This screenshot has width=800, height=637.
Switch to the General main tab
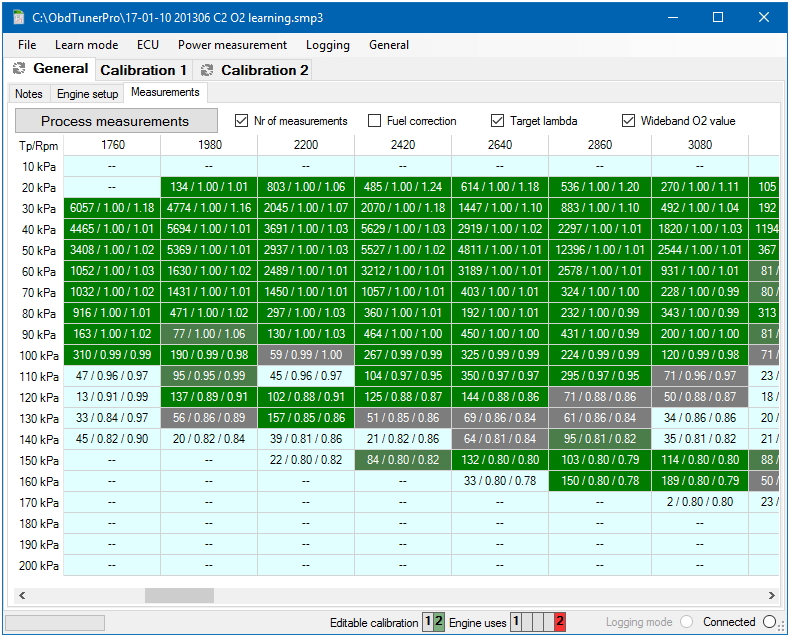click(x=52, y=68)
